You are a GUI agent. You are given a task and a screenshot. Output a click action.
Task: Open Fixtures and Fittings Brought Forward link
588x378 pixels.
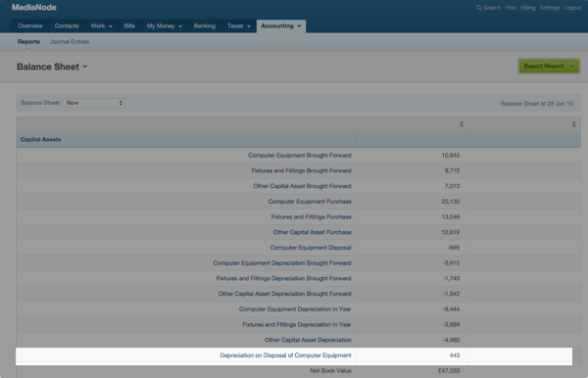click(301, 170)
